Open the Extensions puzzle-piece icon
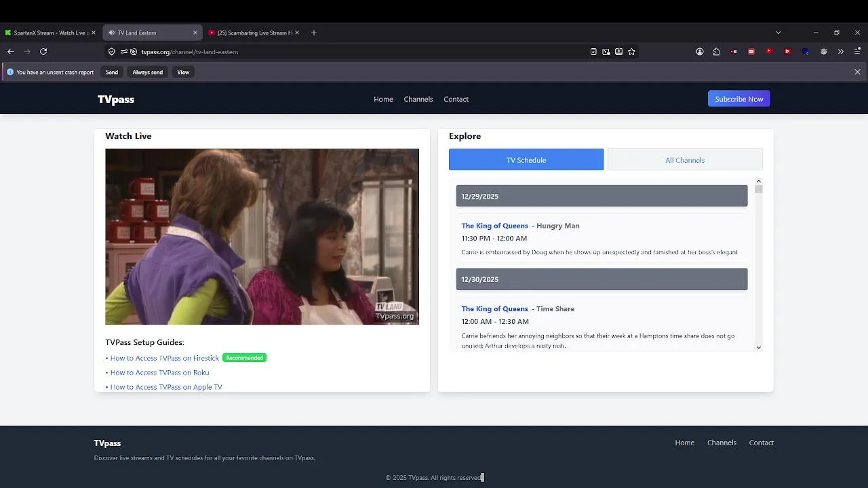The width and height of the screenshot is (868, 488). (716, 52)
